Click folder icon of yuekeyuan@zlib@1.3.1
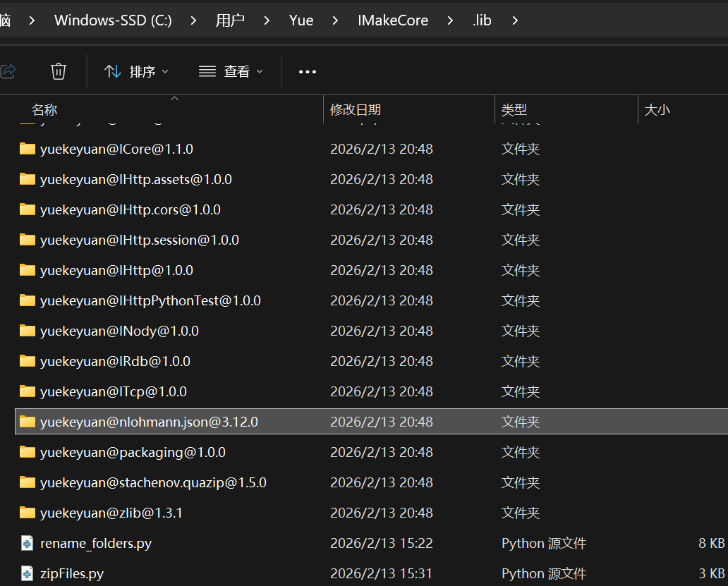Screen dimensions: 728x586 28,513
